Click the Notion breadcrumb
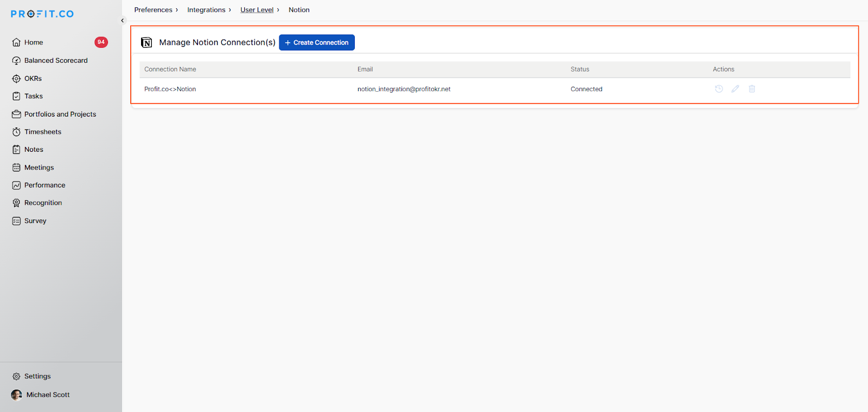868x412 pixels. point(299,10)
